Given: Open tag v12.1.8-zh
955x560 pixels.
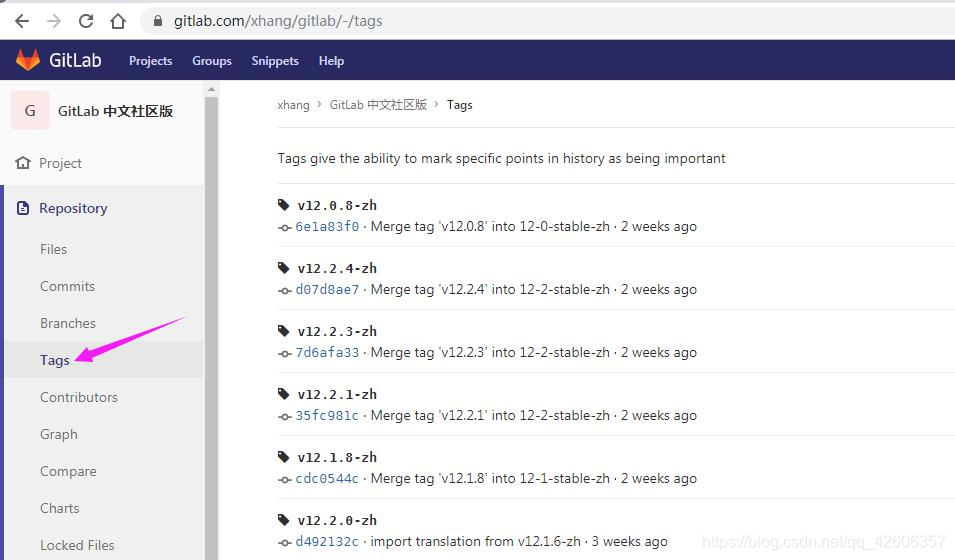Looking at the screenshot, I should pyautogui.click(x=337, y=457).
